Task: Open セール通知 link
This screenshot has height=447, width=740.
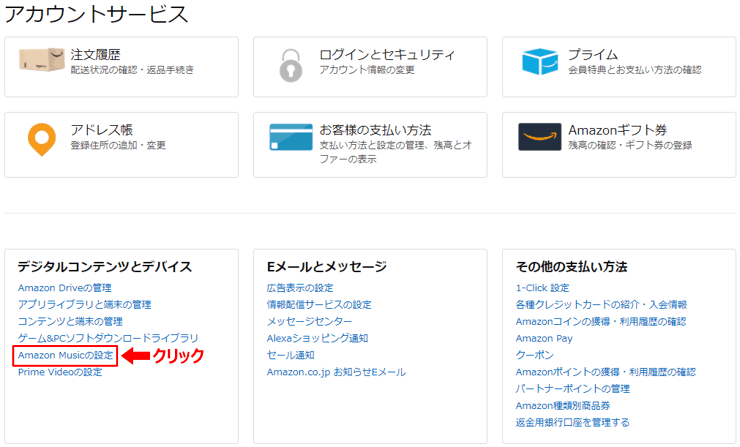Action: (x=291, y=355)
